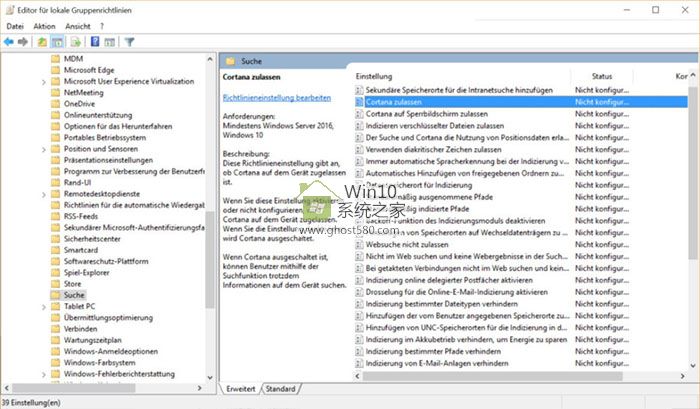Click policy icon beside Cortana zulassen
The image size is (700, 409).
click(359, 102)
